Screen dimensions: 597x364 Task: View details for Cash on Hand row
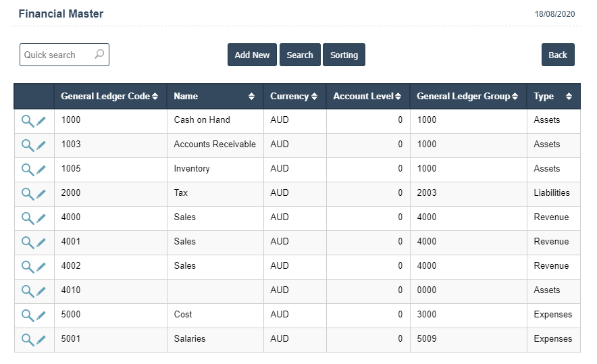click(x=28, y=121)
